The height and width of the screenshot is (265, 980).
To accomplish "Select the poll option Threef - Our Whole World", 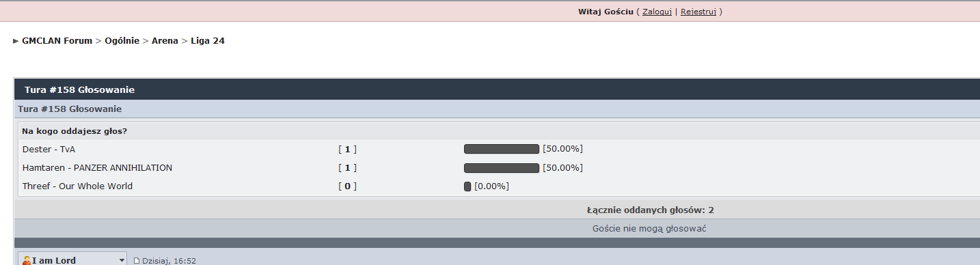I will pyautogui.click(x=77, y=186).
